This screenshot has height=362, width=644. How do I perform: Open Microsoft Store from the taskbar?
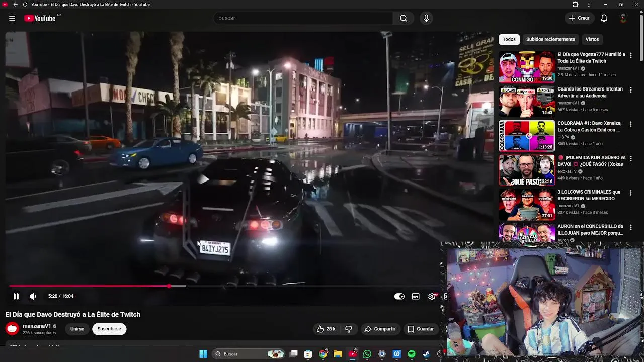point(308,354)
